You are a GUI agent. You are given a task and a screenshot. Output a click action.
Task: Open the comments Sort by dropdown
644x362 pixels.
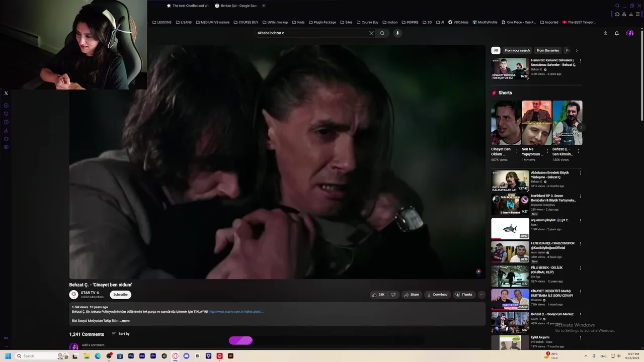pos(120,334)
